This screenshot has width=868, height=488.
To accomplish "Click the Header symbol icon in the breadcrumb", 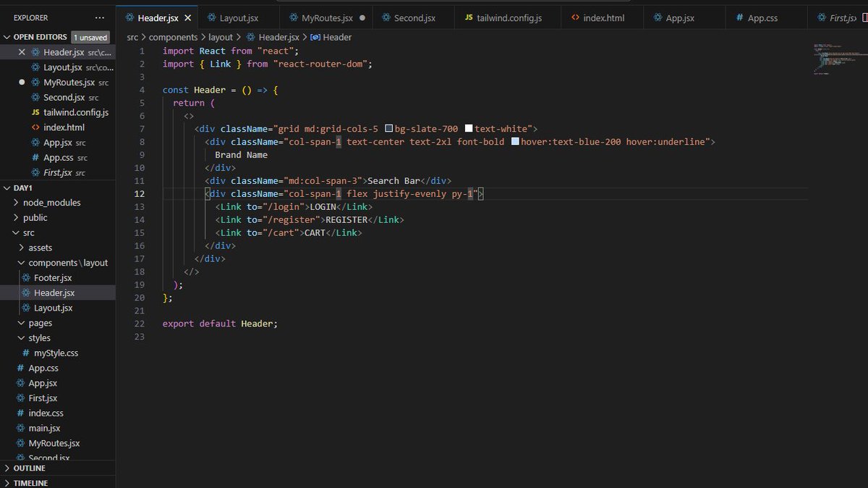I will click(315, 37).
